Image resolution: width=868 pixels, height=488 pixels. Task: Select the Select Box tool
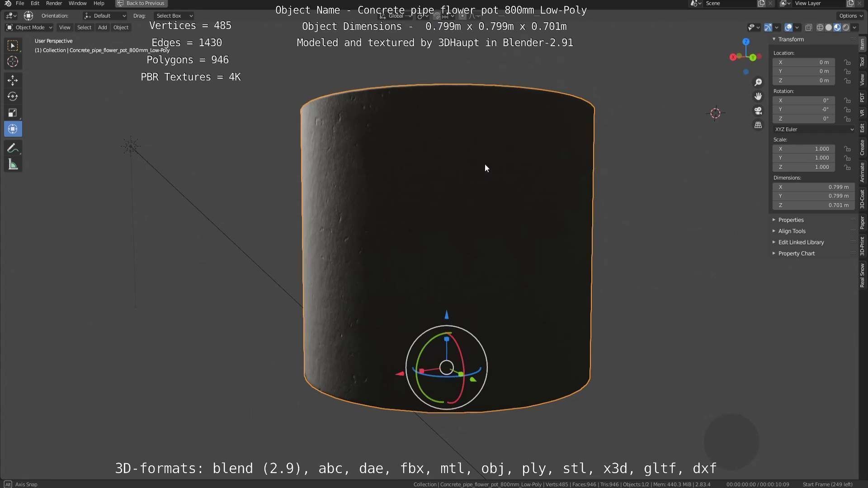click(x=13, y=45)
